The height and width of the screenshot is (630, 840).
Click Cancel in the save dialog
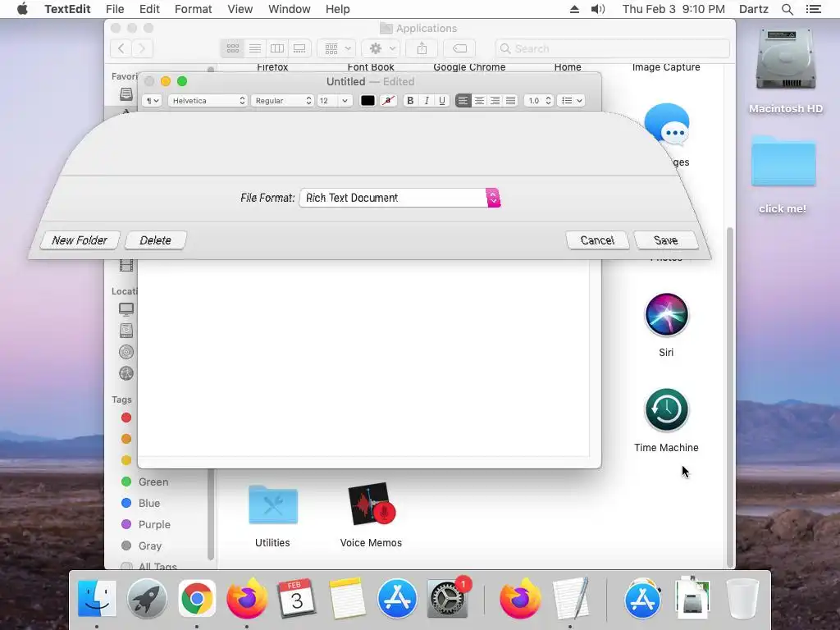point(597,240)
